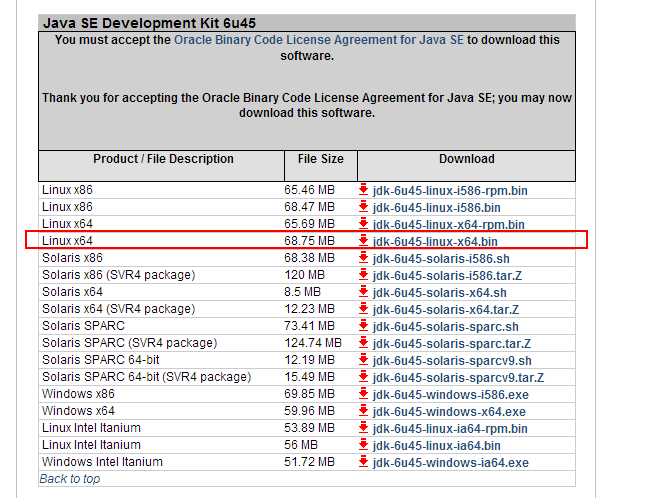Image resolution: width=647 pixels, height=498 pixels.
Task: Click the Java SE Development Kit 6u45 title
Action: coord(149,23)
